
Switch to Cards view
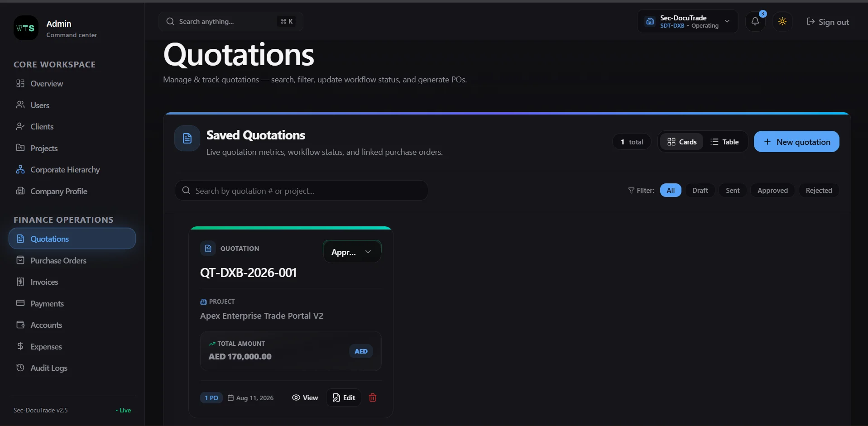[681, 142]
